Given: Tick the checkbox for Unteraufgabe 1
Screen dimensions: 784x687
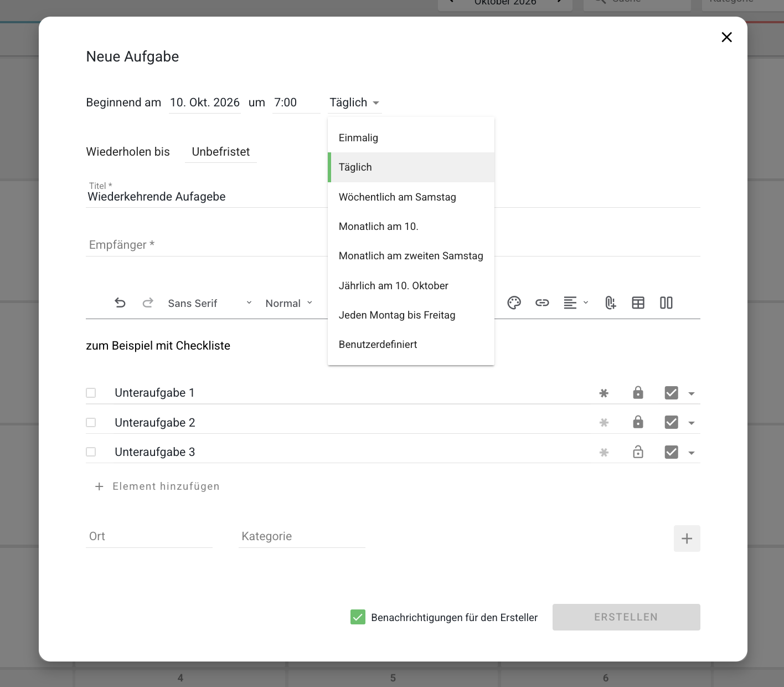Looking at the screenshot, I should point(91,393).
